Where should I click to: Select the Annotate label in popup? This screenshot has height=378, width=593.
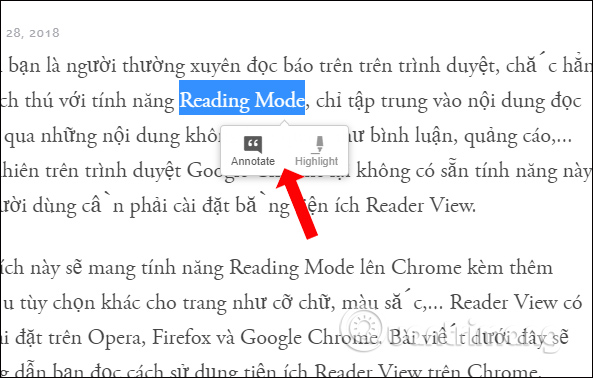[x=253, y=161]
